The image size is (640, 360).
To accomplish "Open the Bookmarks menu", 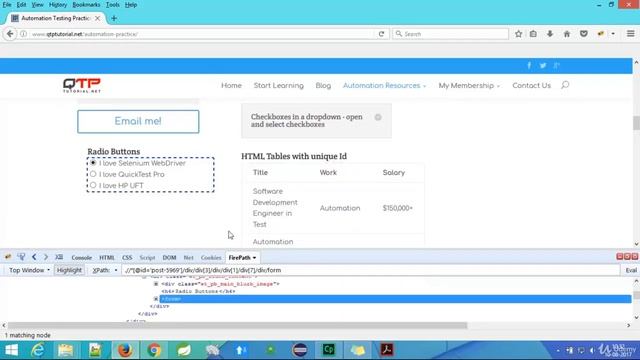I will pyautogui.click(x=86, y=5).
